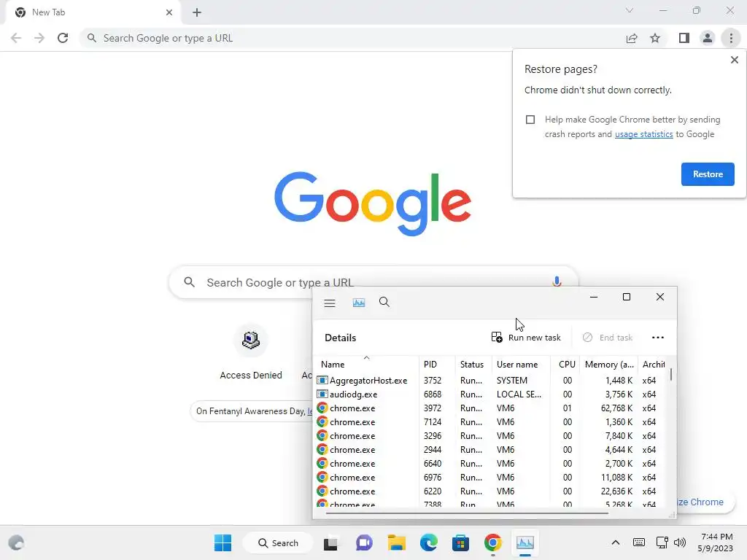Viewport: 747px width, 560px height.
Task: Select chrome.exe with PID 3296
Action: 491,436
